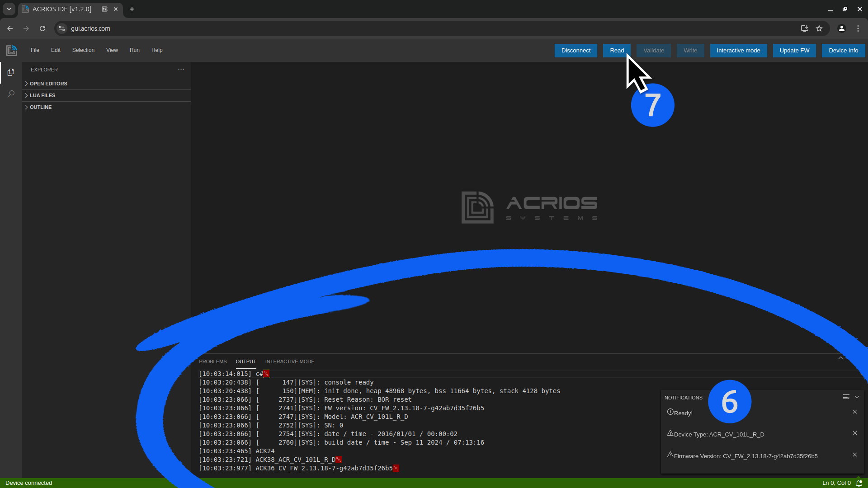Open the Explorer files icon in sidebar
Image resolution: width=868 pixels, height=488 pixels.
pyautogui.click(x=11, y=72)
